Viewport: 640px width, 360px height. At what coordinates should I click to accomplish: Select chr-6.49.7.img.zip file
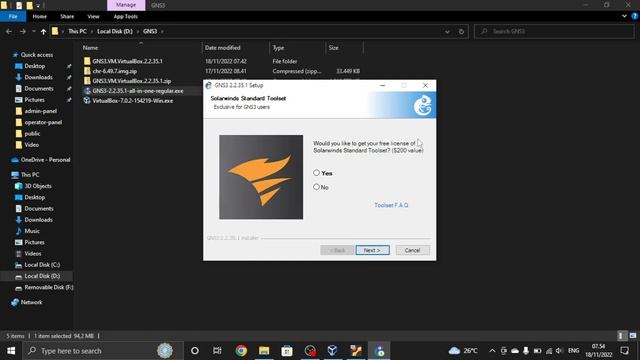tap(115, 71)
